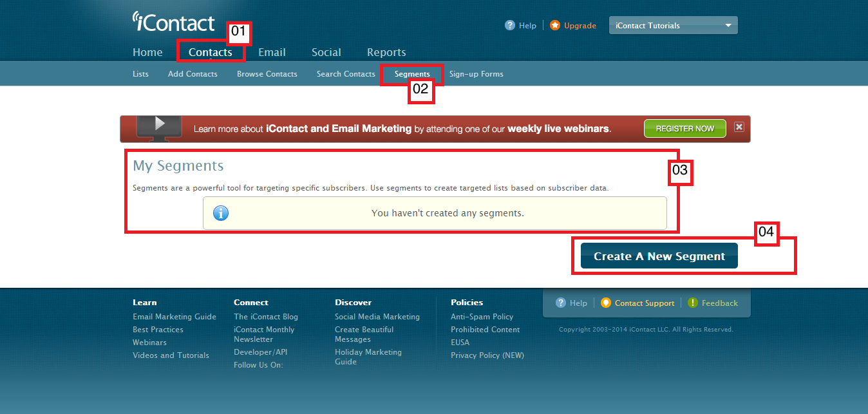This screenshot has height=414, width=868.
Task: Go to Add Contacts submenu
Action: [193, 74]
